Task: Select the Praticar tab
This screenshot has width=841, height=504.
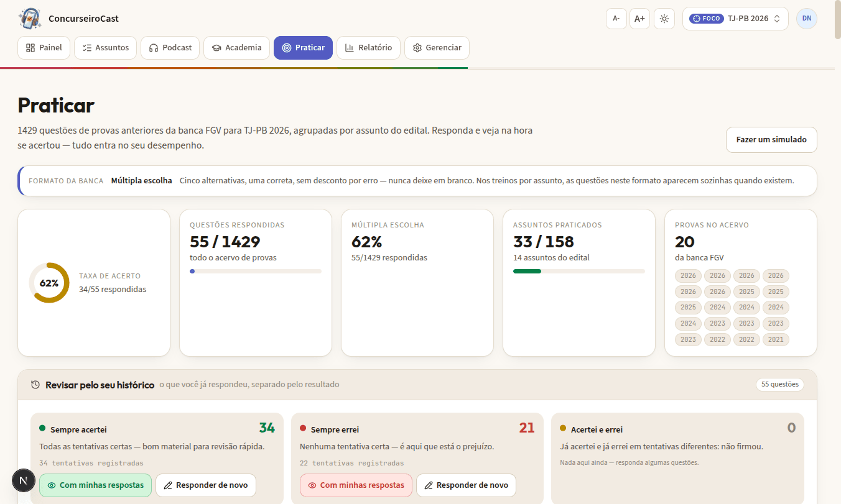Action: (304, 48)
